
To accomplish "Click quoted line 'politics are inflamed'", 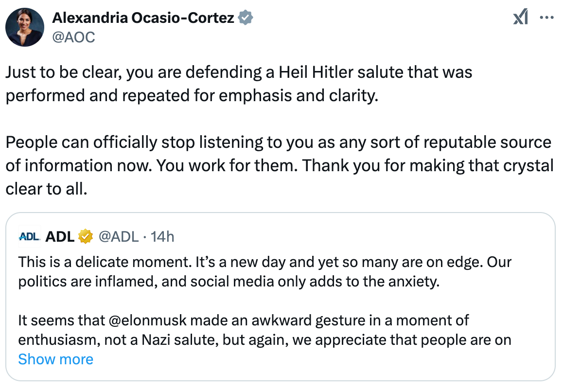I will [229, 281].
